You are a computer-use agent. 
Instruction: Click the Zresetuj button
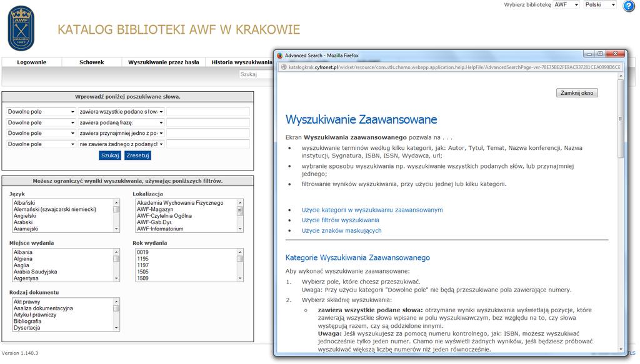tap(137, 155)
